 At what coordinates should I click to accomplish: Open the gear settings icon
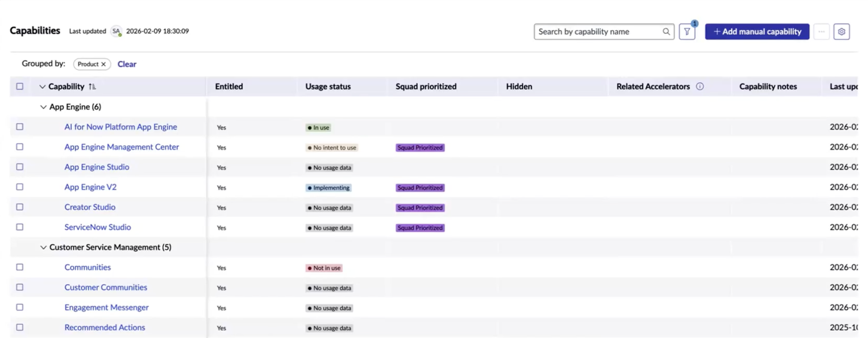[x=841, y=32]
